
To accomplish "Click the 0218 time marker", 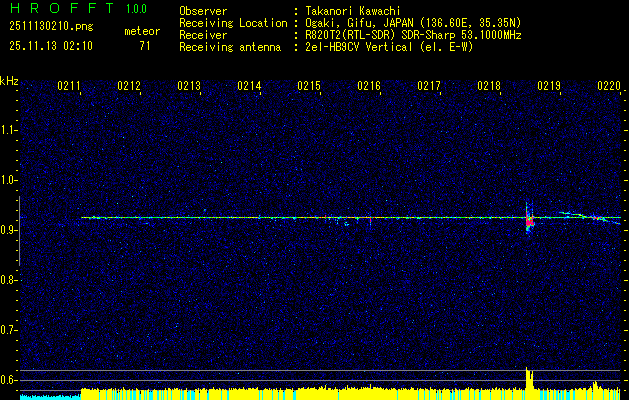I will click(489, 85).
